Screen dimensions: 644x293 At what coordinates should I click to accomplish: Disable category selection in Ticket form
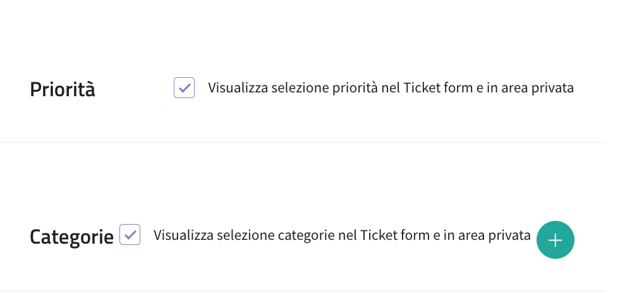coord(130,235)
